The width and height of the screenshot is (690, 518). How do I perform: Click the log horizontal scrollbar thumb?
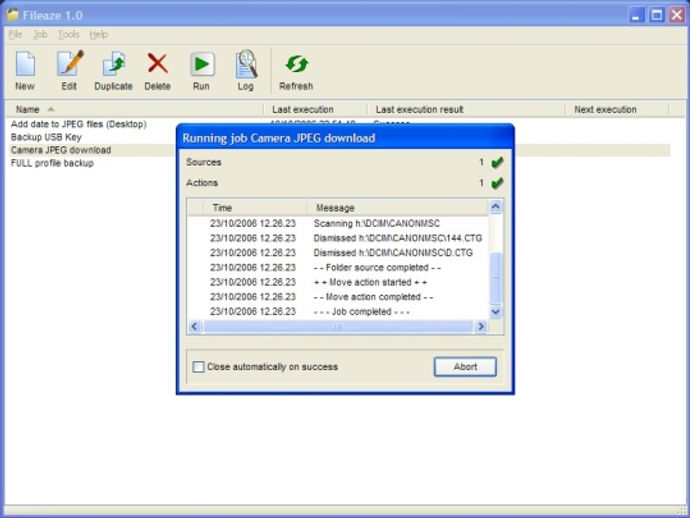338,326
